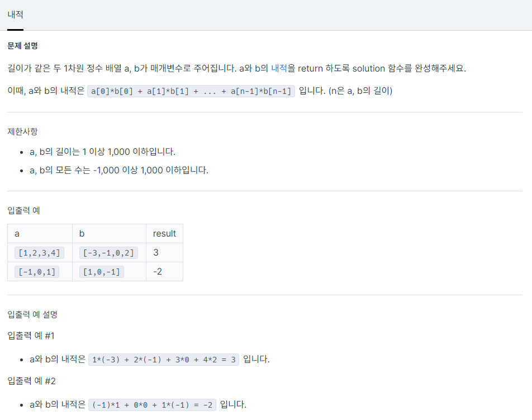This screenshot has width=532, height=420.
Task: Open the 내적 tab
Action: 15,15
